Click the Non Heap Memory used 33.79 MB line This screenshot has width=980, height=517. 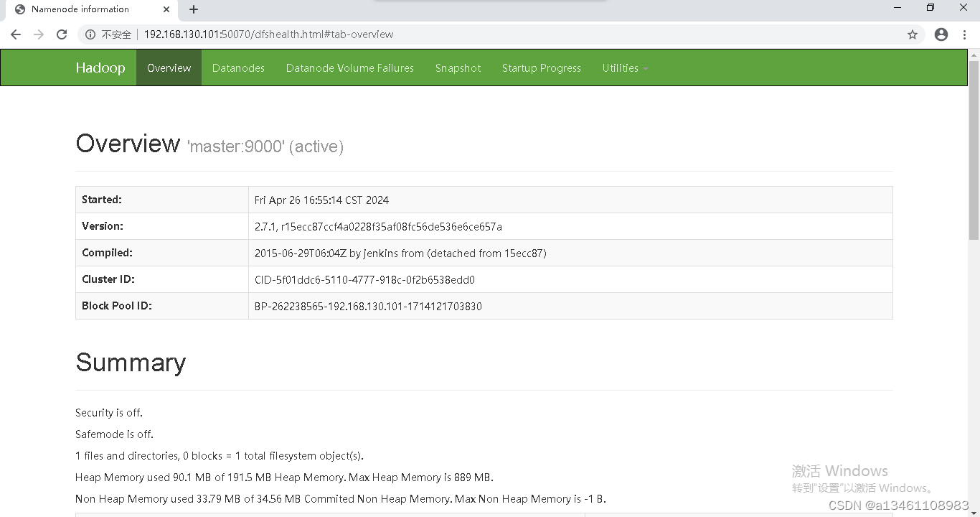click(x=341, y=499)
